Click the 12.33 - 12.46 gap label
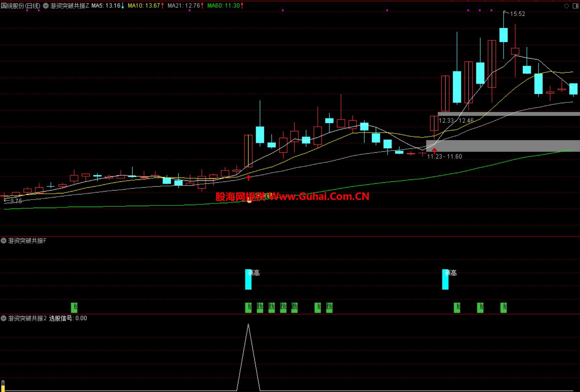The width and height of the screenshot is (580, 392). [456, 121]
